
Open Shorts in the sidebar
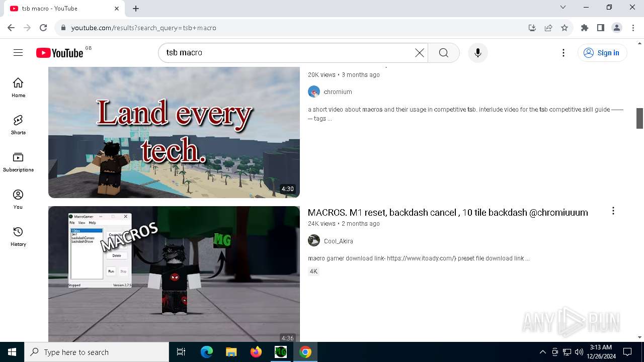tap(18, 125)
